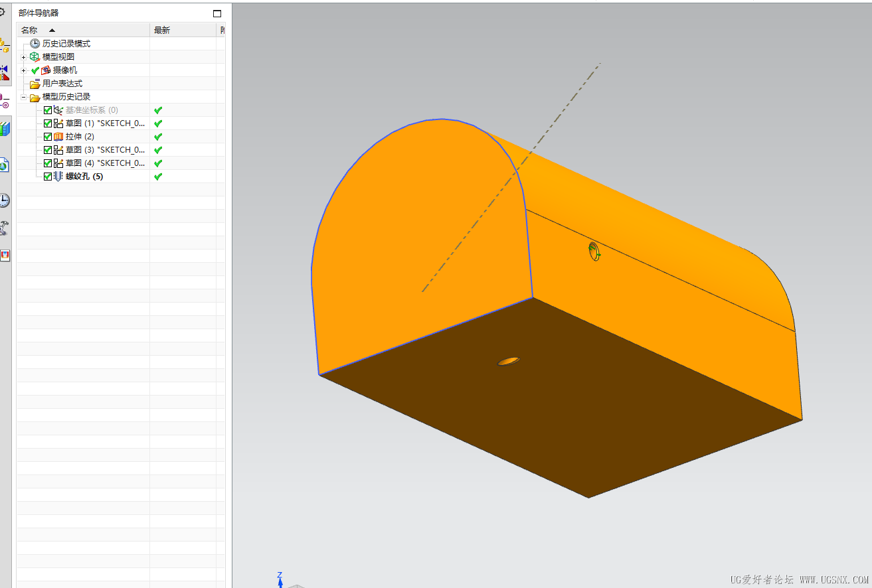Click the sketch icon of 草图 (4)
Screen dimensions: 872x588
tap(58, 163)
